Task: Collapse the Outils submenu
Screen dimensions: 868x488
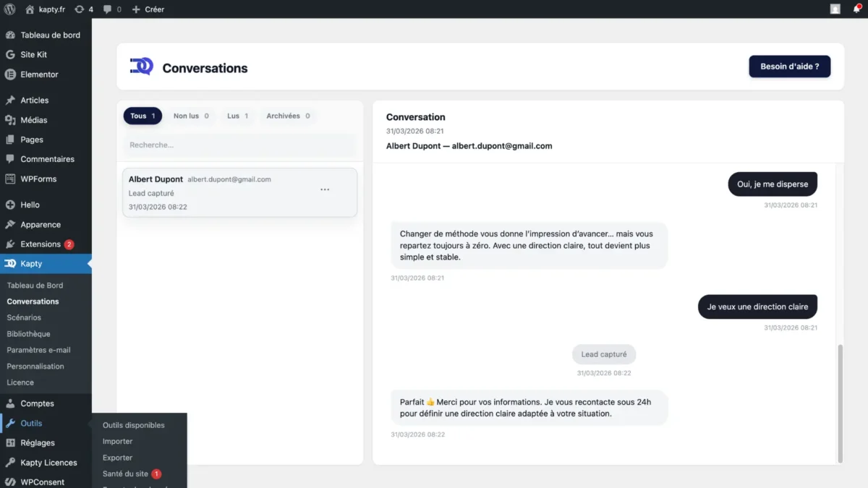Action: coord(33,423)
